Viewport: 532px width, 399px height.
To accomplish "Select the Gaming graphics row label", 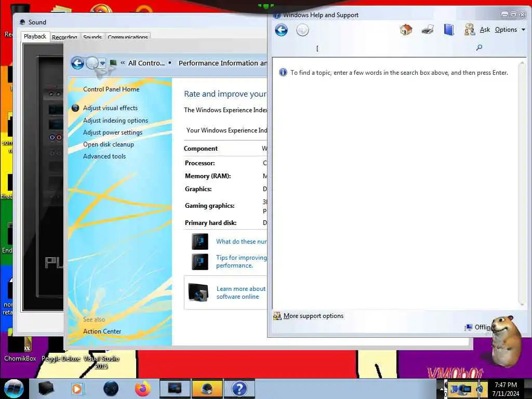I will pyautogui.click(x=210, y=206).
